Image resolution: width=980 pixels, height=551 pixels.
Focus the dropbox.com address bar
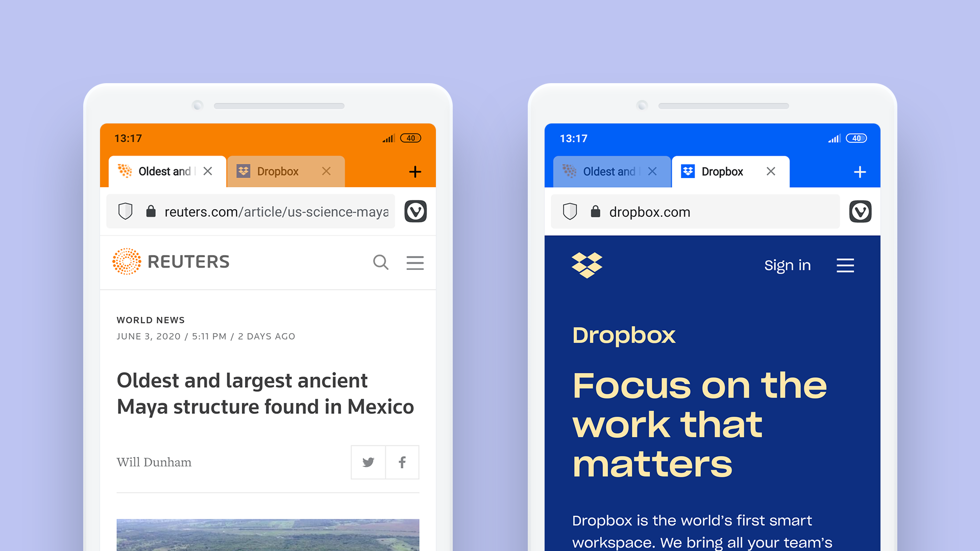pos(695,211)
